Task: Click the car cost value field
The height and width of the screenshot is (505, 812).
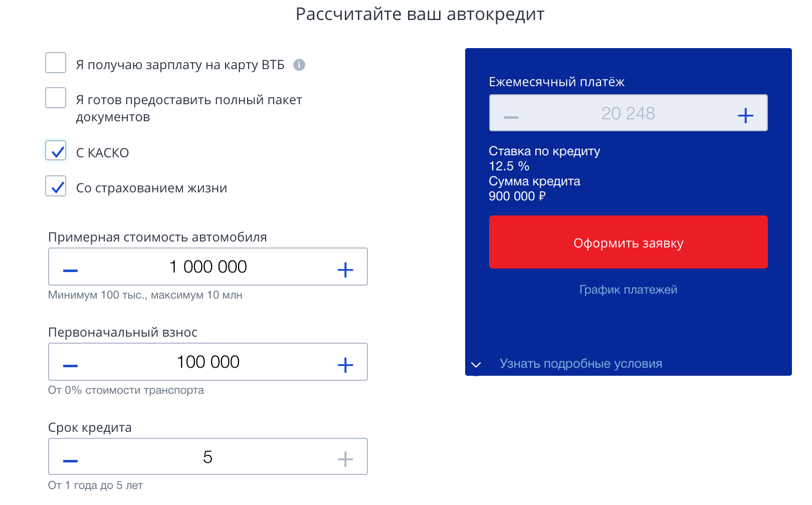Action: [208, 267]
